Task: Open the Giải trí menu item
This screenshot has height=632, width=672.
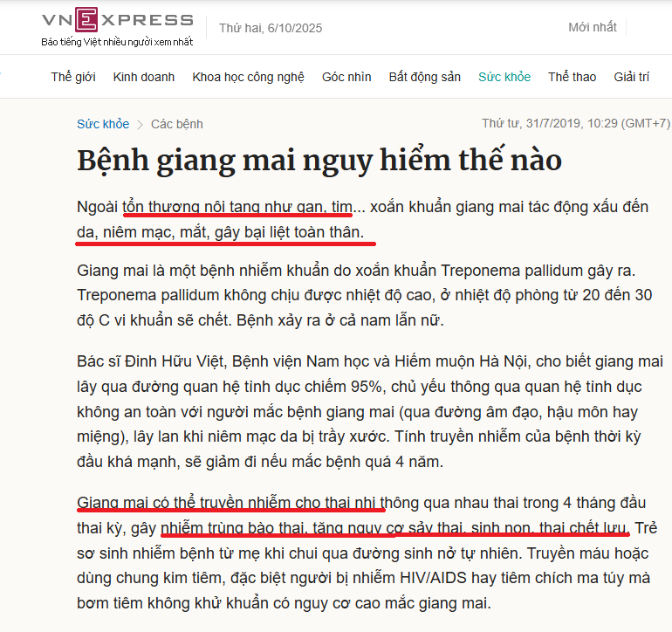Action: (631, 77)
